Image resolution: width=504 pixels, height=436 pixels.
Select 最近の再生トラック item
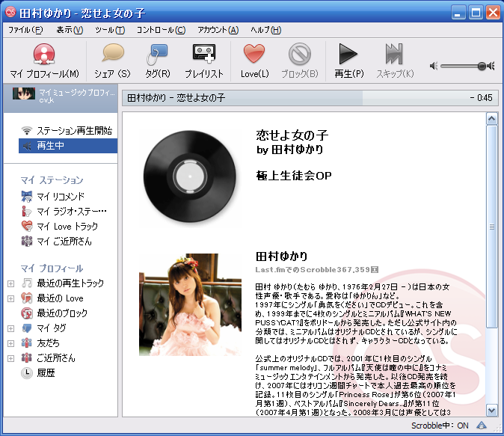70,283
